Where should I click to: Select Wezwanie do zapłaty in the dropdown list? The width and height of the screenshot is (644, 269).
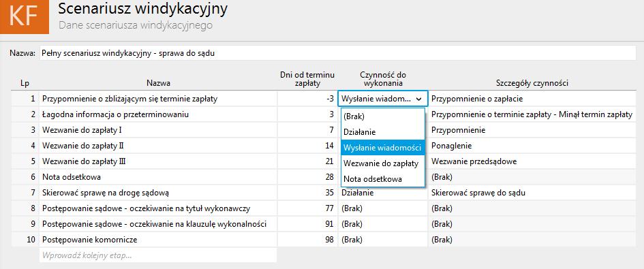pos(382,163)
